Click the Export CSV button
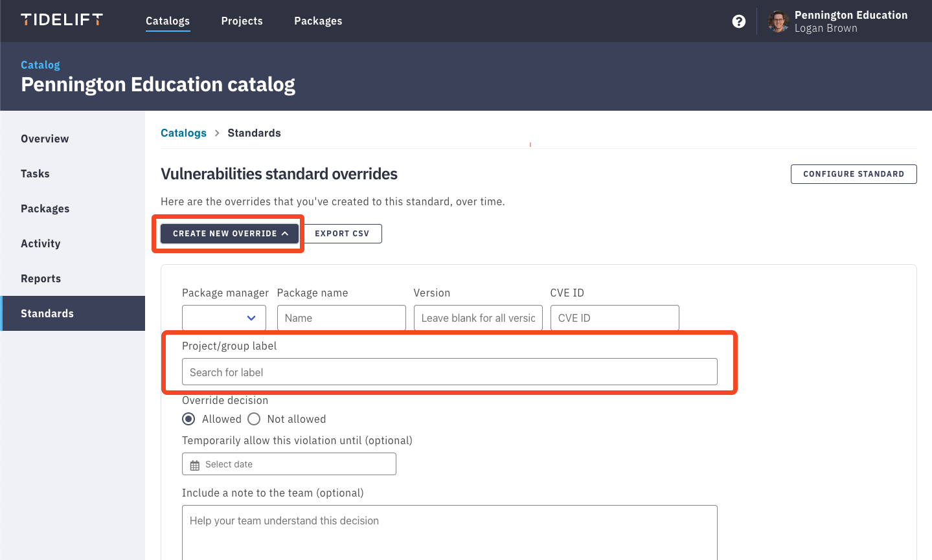The width and height of the screenshot is (932, 560). point(342,234)
